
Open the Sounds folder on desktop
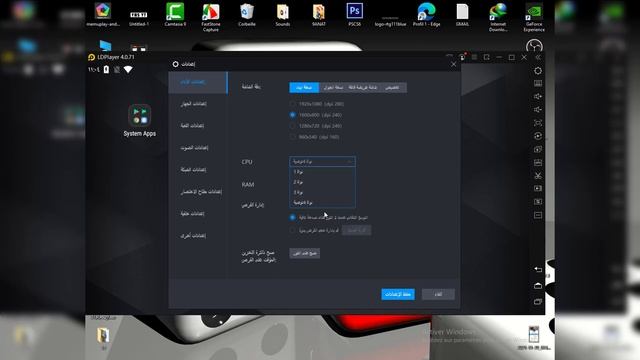(x=282, y=15)
